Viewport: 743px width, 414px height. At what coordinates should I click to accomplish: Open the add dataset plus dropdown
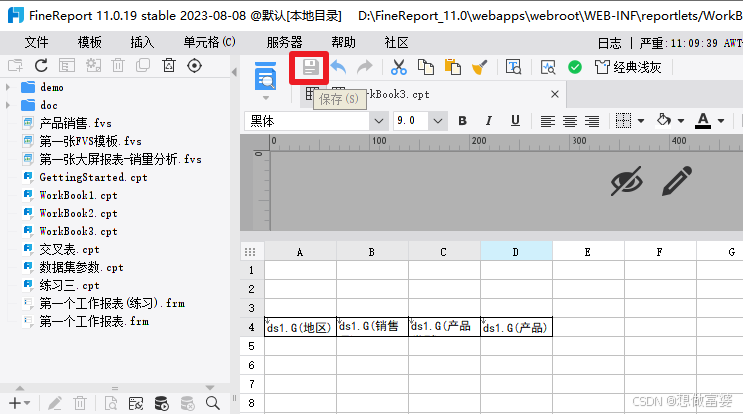(19, 403)
